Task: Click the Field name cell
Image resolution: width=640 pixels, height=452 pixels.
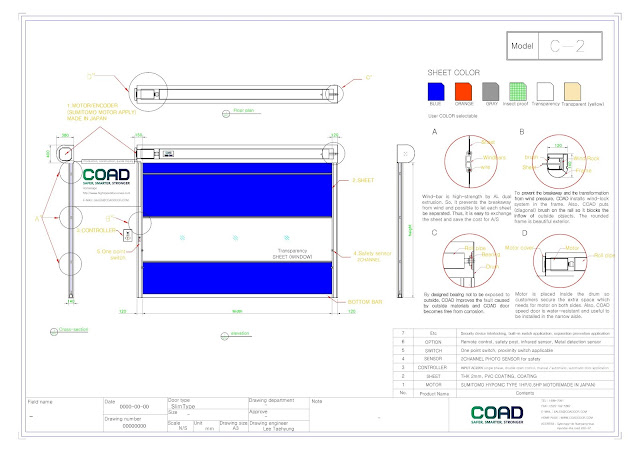Action: [x=64, y=414]
